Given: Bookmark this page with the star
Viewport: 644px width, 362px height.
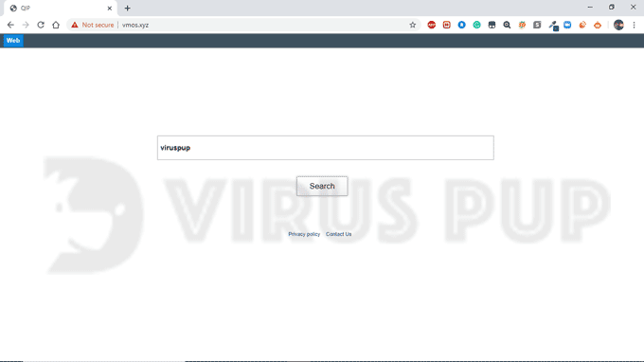Looking at the screenshot, I should coord(413,25).
